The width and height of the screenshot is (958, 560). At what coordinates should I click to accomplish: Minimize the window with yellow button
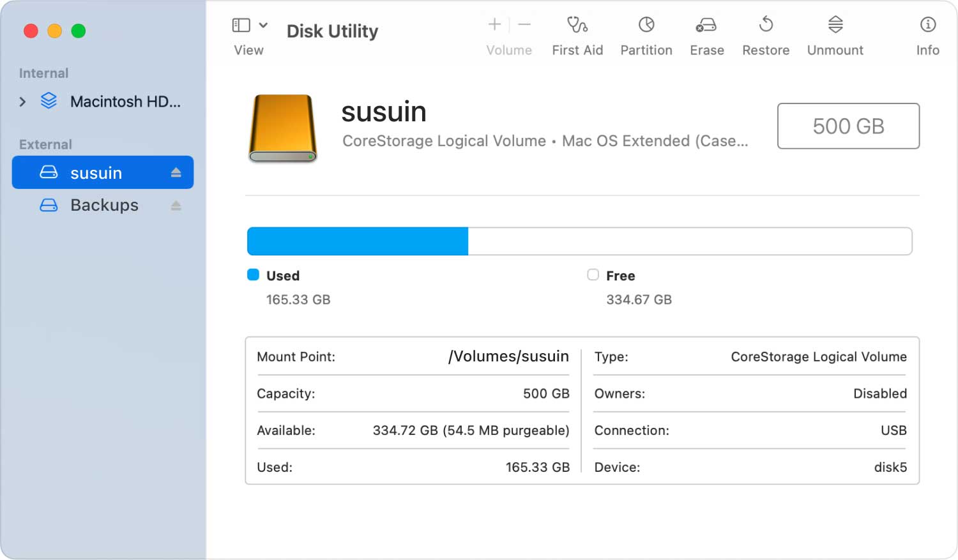tap(54, 31)
